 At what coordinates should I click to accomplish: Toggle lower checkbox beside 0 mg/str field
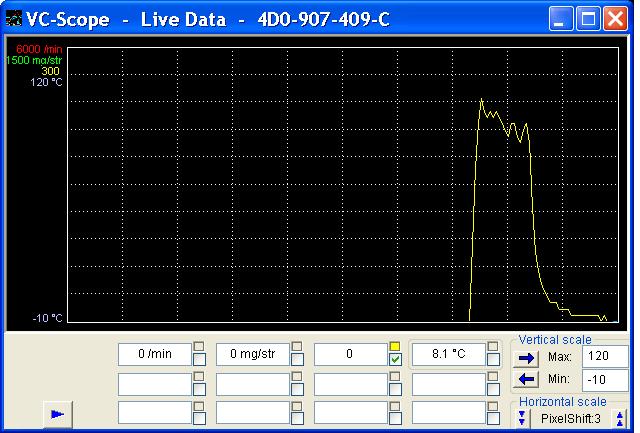click(297, 360)
